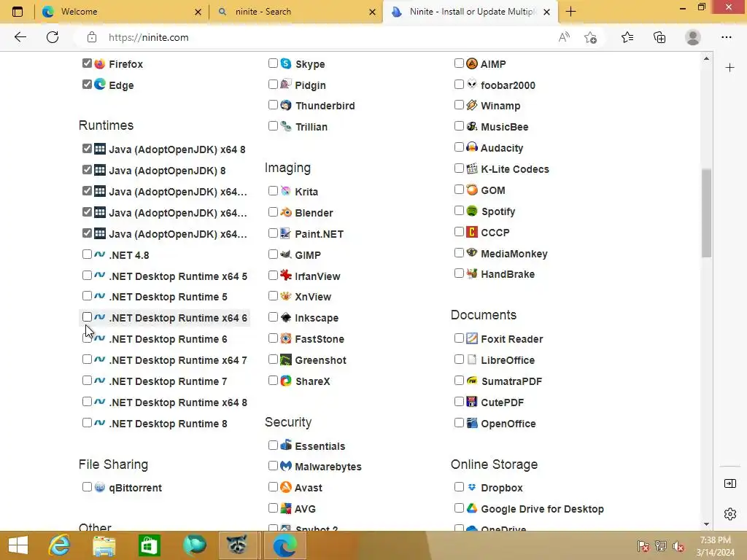The image size is (747, 560).
Task: Go back to the previous page
Action: (x=20, y=37)
